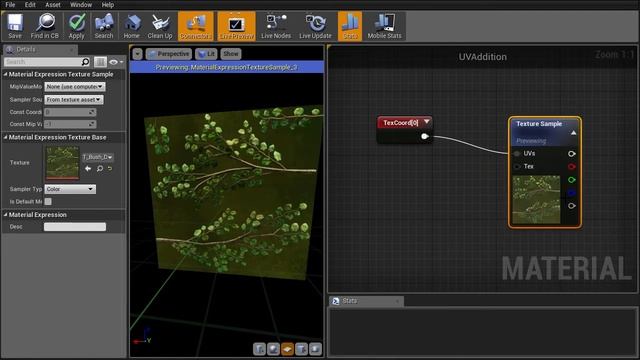Click the magnifier icon in Details search
Viewport: 640px width, 360px height.
click(x=85, y=62)
